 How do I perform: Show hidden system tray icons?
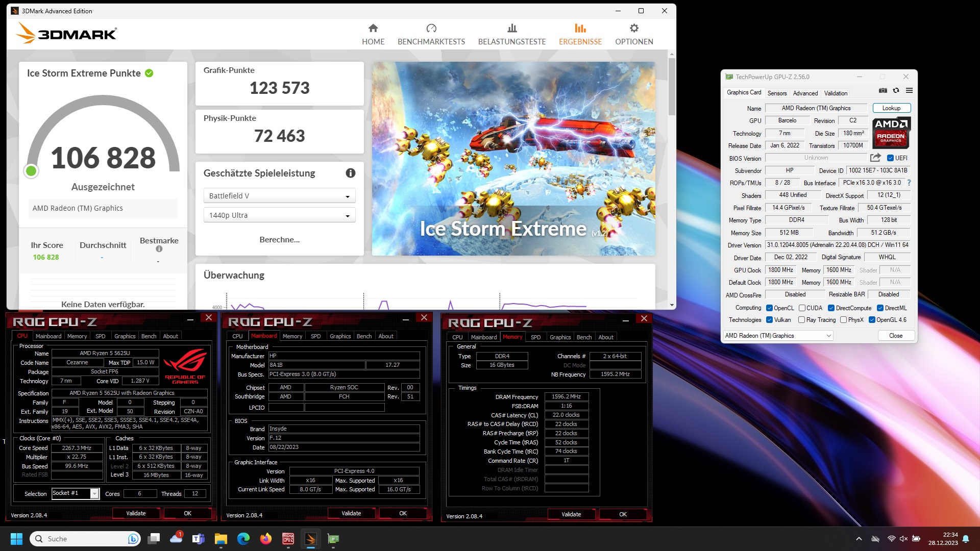(x=859, y=539)
